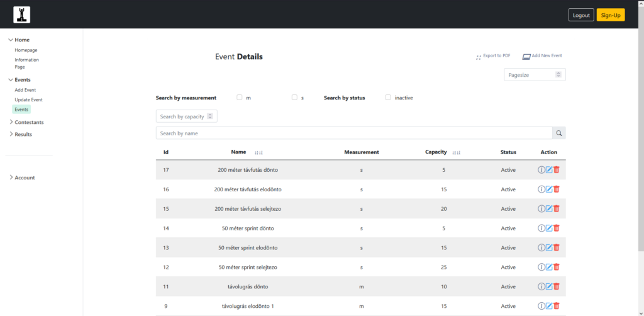644x316 pixels.
Task: Delete event with Id 12
Action: pos(557,267)
